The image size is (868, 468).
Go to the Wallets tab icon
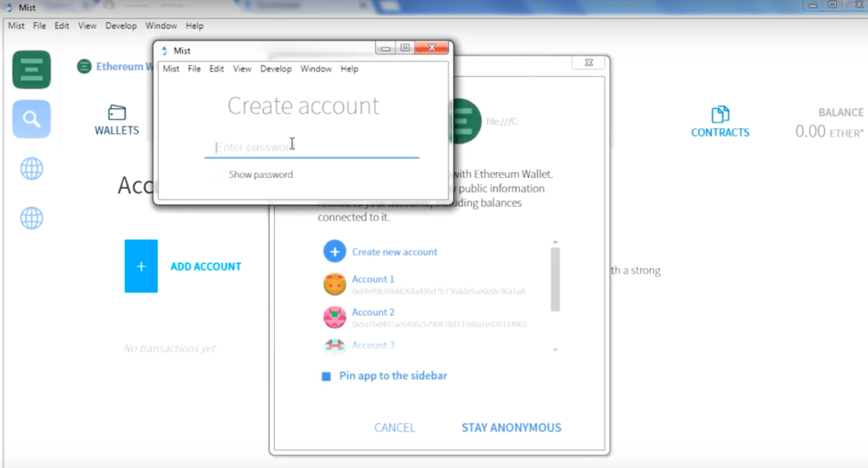click(x=116, y=113)
